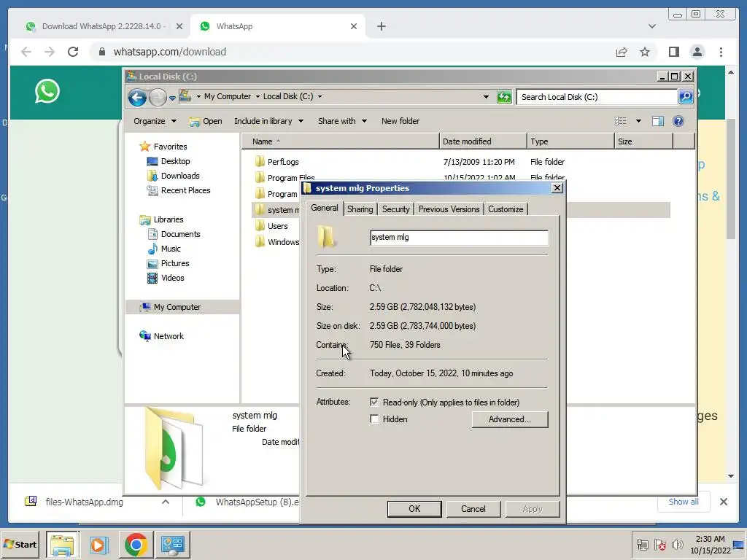Click the Chrome address bar URL
Screen dimensions: 747x560
169,52
